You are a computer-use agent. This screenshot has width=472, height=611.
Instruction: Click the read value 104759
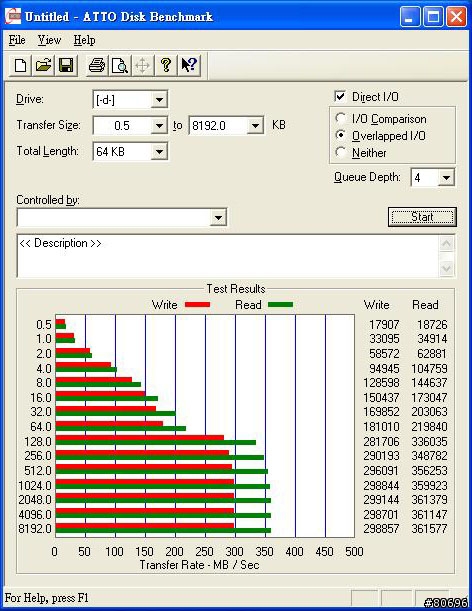429,368
